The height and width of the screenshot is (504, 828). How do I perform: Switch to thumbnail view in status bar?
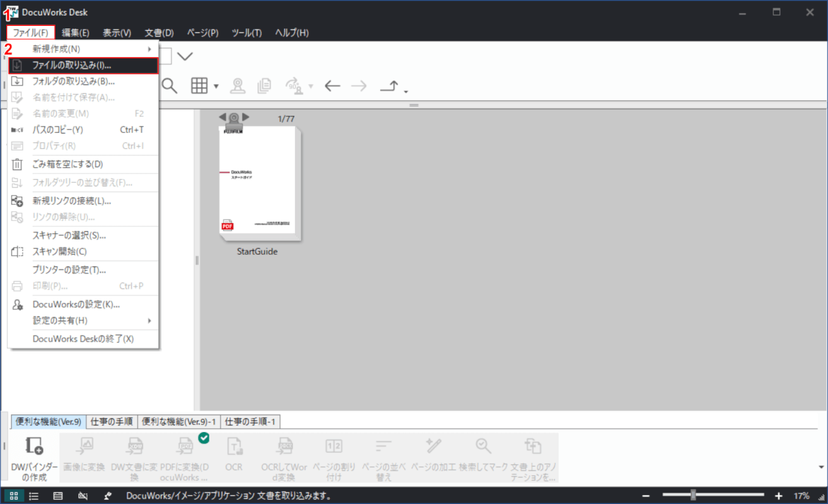point(13,496)
